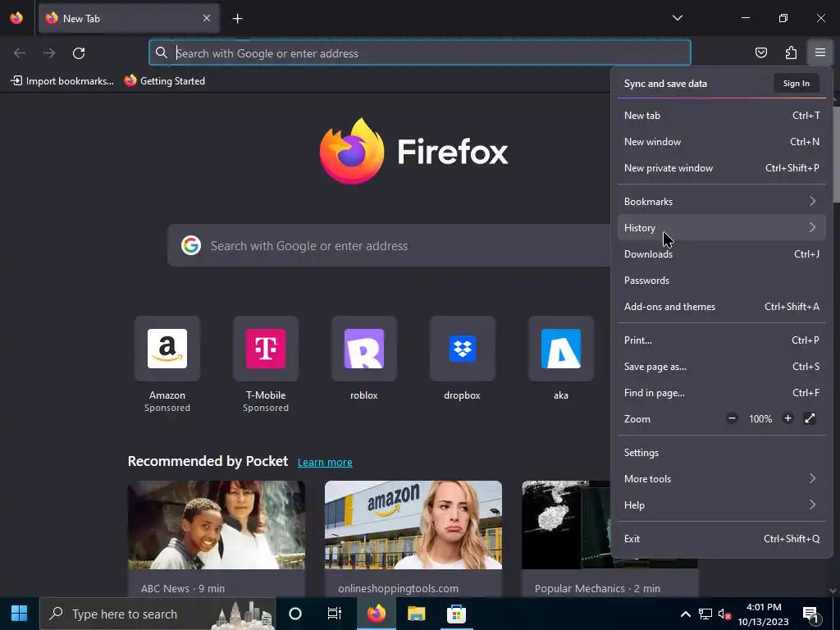Open a new tab with the plus icon
The image size is (840, 630).
click(x=237, y=19)
